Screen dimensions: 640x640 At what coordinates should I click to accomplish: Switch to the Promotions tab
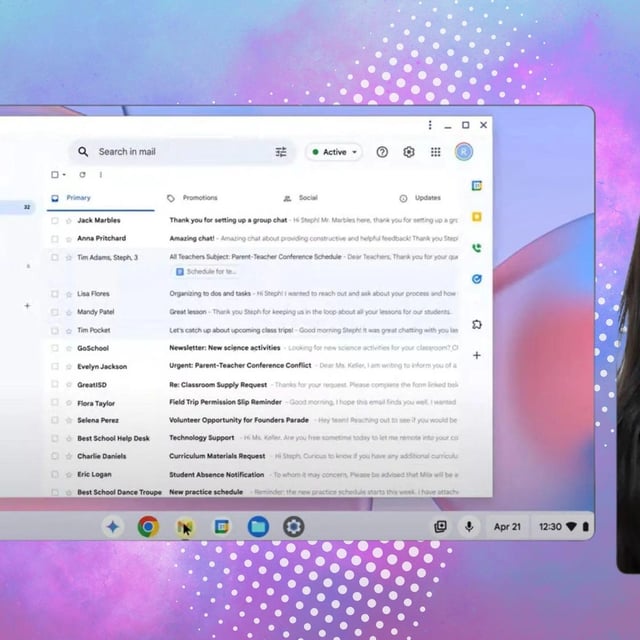pos(192,198)
